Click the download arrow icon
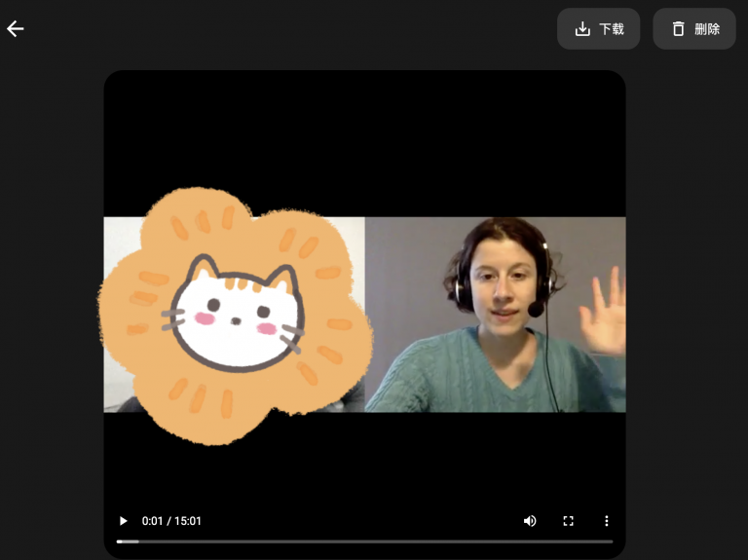 (582, 29)
